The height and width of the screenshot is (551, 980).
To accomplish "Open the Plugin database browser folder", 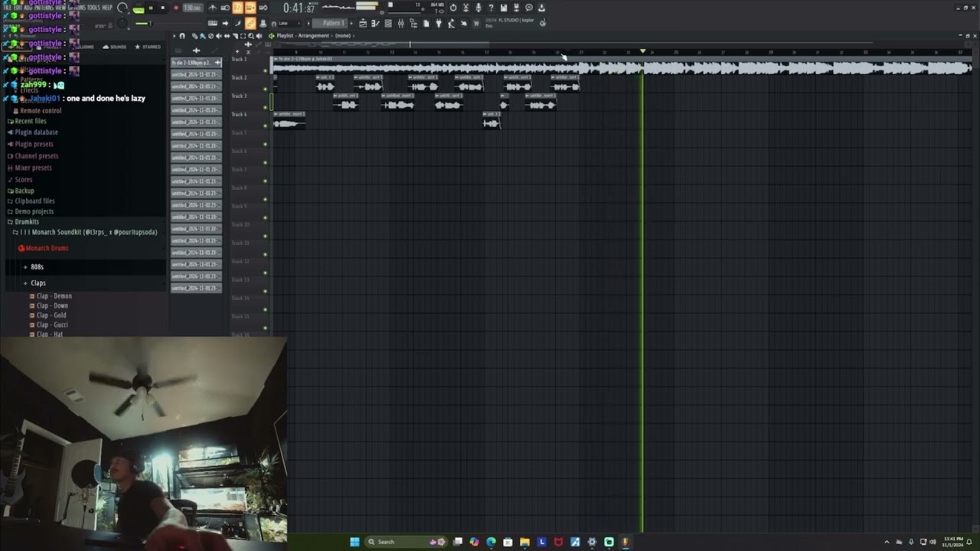I will click(32, 132).
